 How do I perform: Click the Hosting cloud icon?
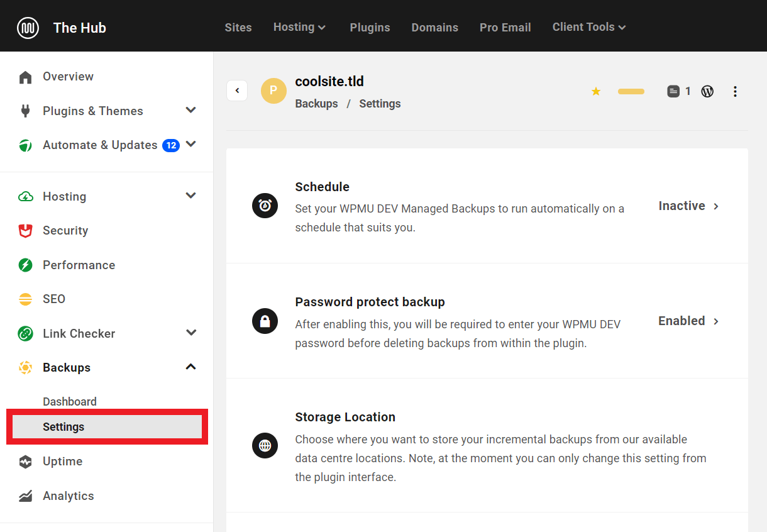click(x=25, y=197)
